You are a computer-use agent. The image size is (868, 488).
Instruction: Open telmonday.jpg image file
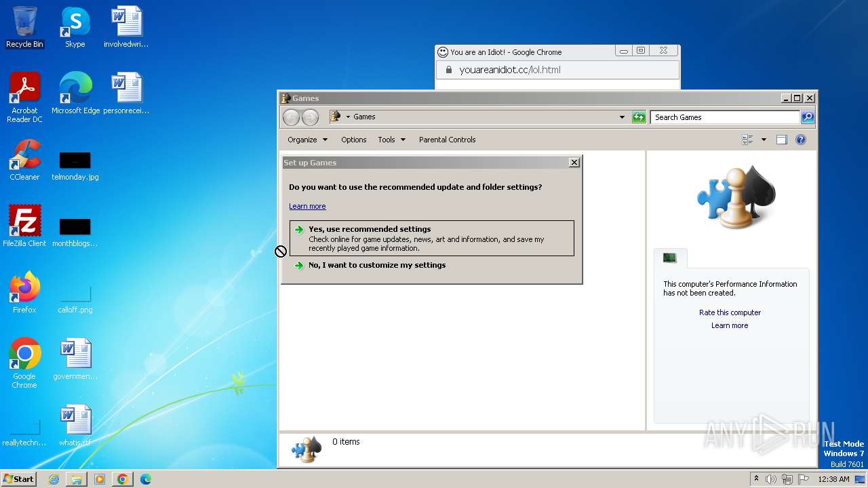click(x=75, y=166)
